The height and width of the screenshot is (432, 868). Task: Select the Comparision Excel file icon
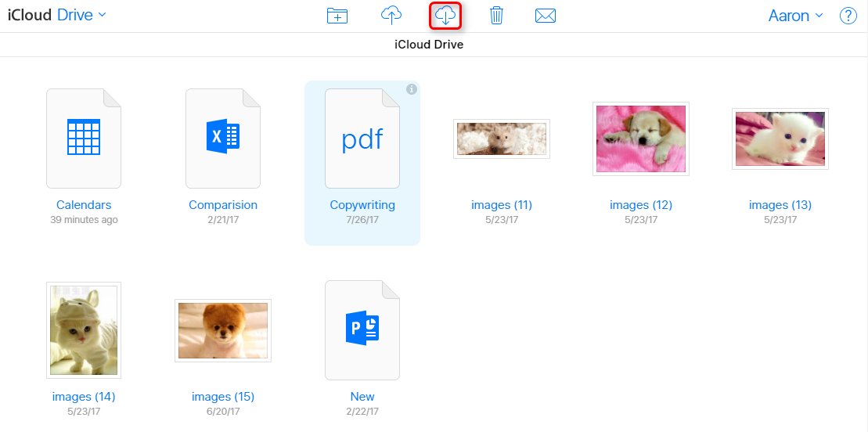click(x=223, y=139)
